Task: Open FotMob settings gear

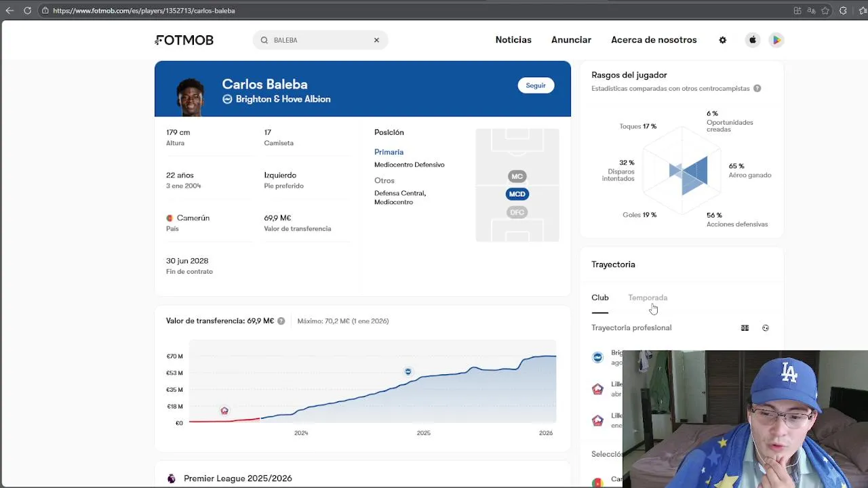Action: tap(722, 40)
